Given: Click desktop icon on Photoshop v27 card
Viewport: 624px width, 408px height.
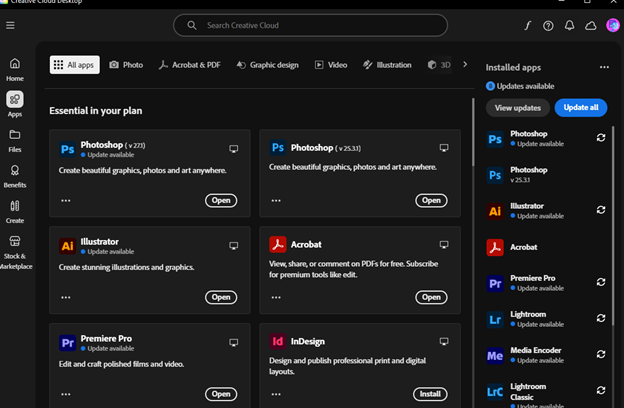Looking at the screenshot, I should (234, 149).
